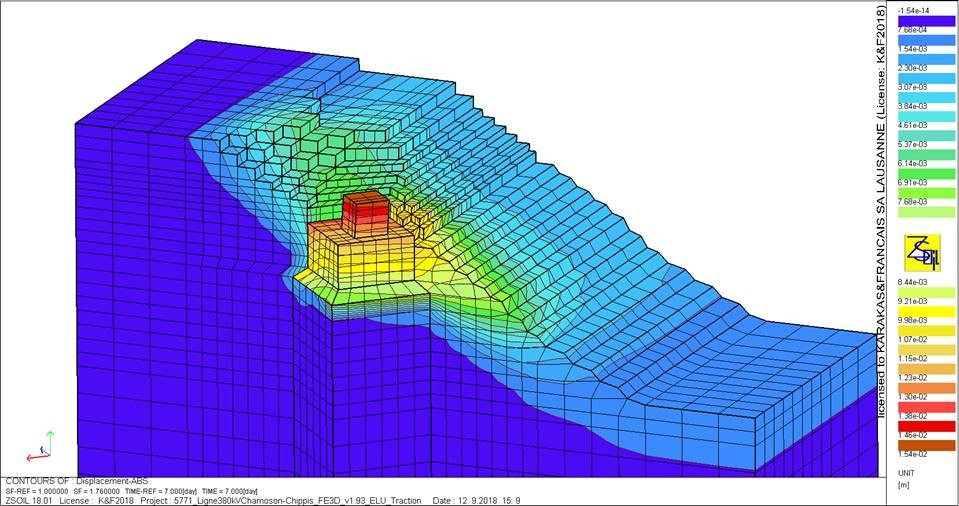Pick the green swatch between 6.14e-03 and 6.91e-03
The width and height of the screenshot is (959, 506).
926,173
